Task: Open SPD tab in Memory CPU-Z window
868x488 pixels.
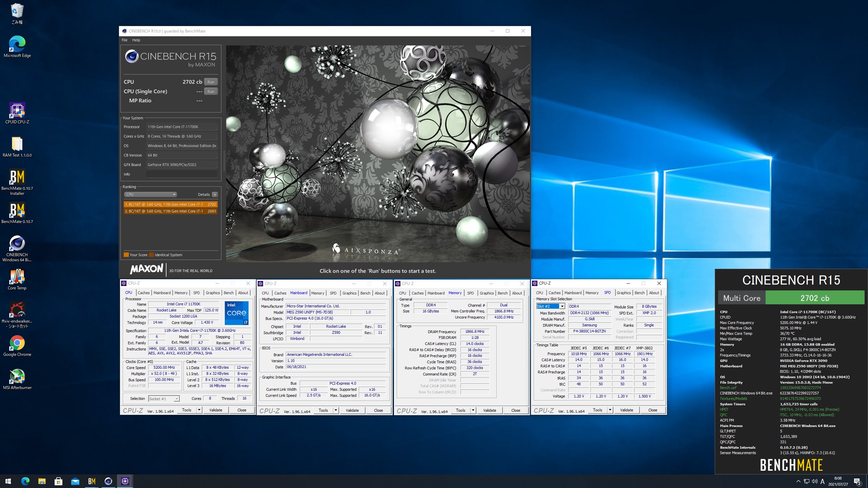Action: [x=470, y=293]
